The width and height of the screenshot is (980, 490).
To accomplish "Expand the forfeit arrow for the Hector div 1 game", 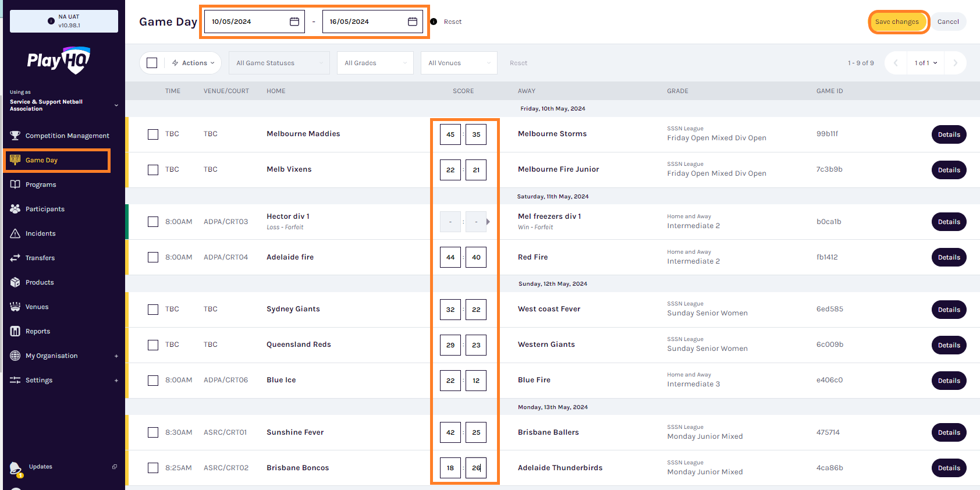I will [x=488, y=222].
